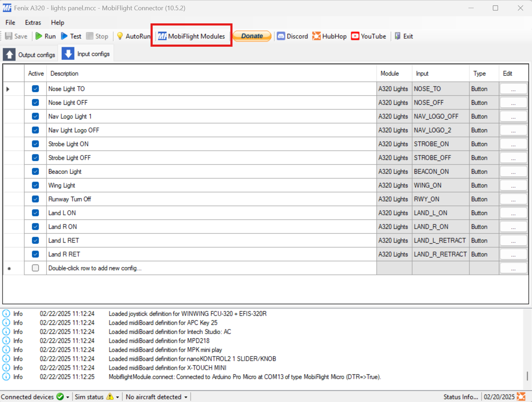
Task: Toggle Active checkbox for Runway Turn Off
Action: (35, 199)
